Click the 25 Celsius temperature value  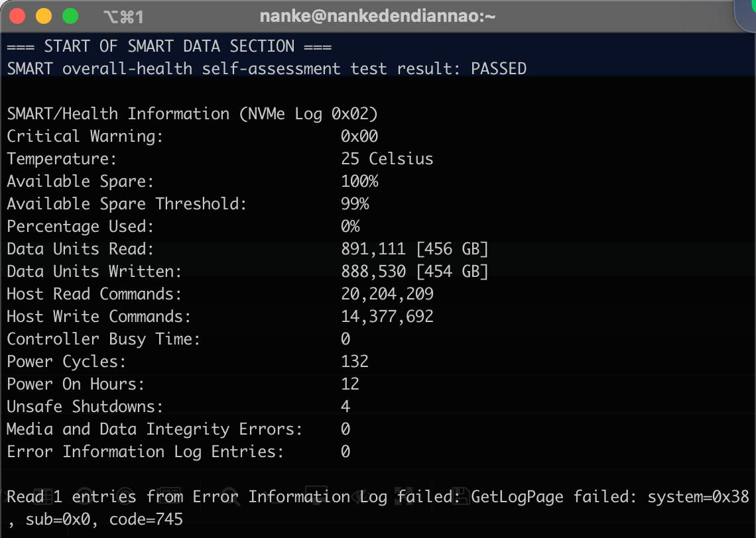[387, 159]
